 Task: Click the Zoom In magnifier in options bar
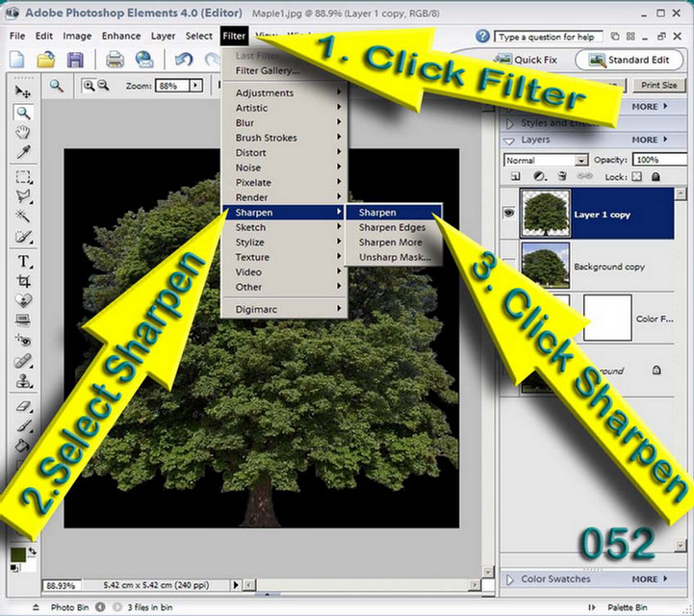tap(89, 86)
